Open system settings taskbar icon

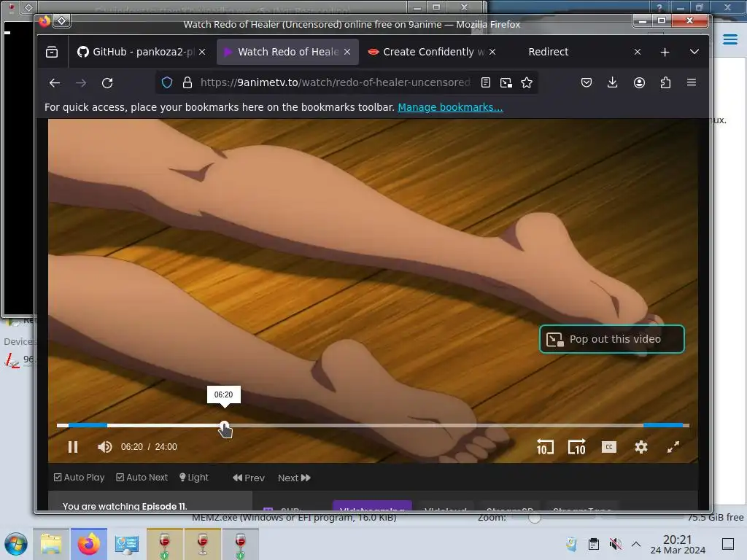pyautogui.click(x=127, y=544)
